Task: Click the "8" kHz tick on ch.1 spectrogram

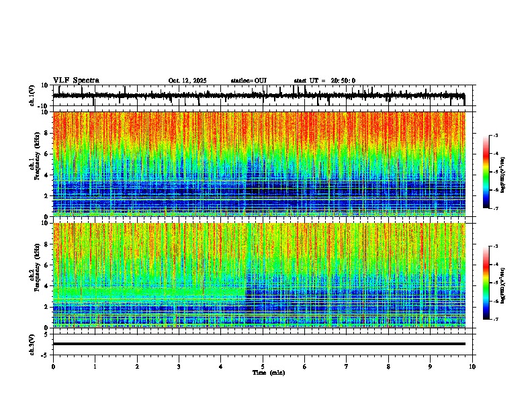Action: (x=46, y=133)
